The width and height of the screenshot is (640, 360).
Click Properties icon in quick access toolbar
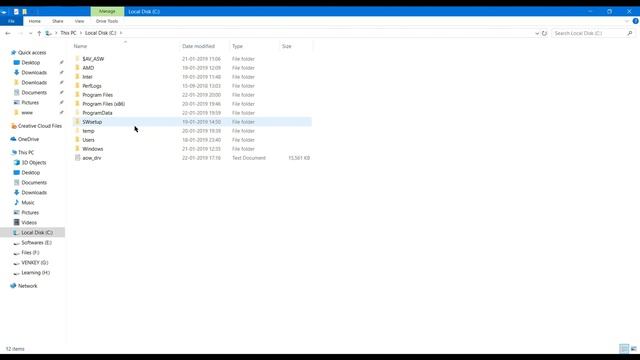click(16, 11)
